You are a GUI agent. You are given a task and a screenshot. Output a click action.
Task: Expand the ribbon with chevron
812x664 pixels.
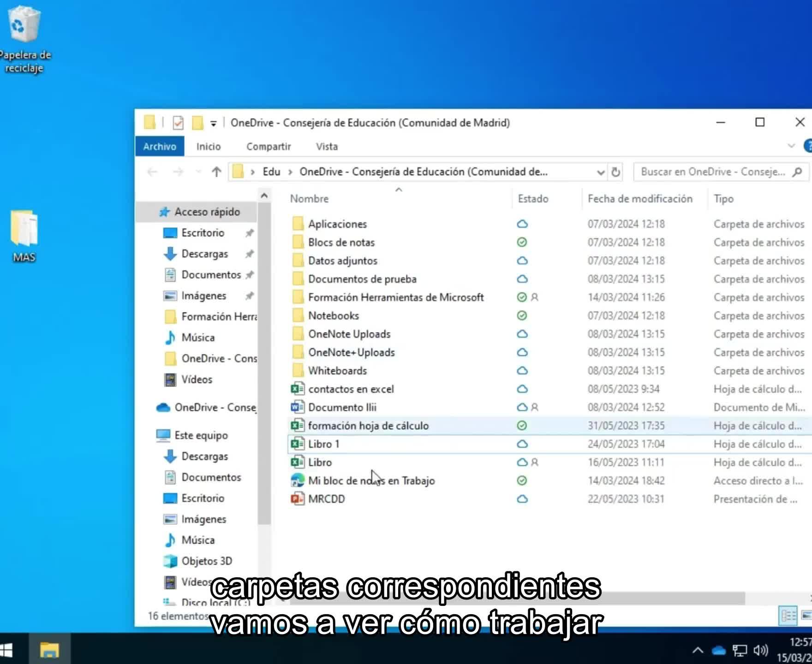(x=791, y=146)
